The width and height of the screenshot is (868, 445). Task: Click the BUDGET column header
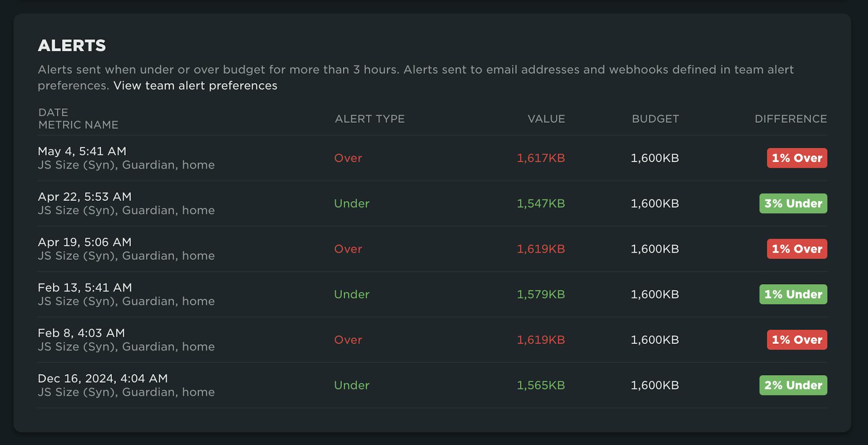pos(655,119)
